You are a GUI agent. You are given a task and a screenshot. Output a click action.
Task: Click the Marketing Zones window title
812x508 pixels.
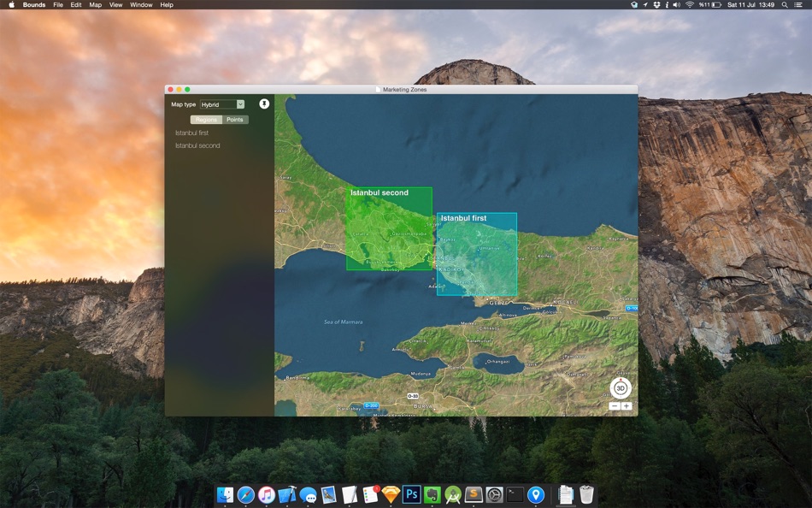point(404,90)
